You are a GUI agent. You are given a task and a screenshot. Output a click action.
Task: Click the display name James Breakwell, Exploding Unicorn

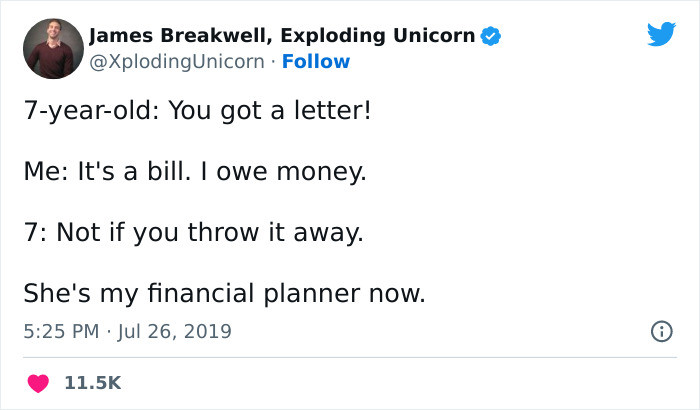pos(281,37)
